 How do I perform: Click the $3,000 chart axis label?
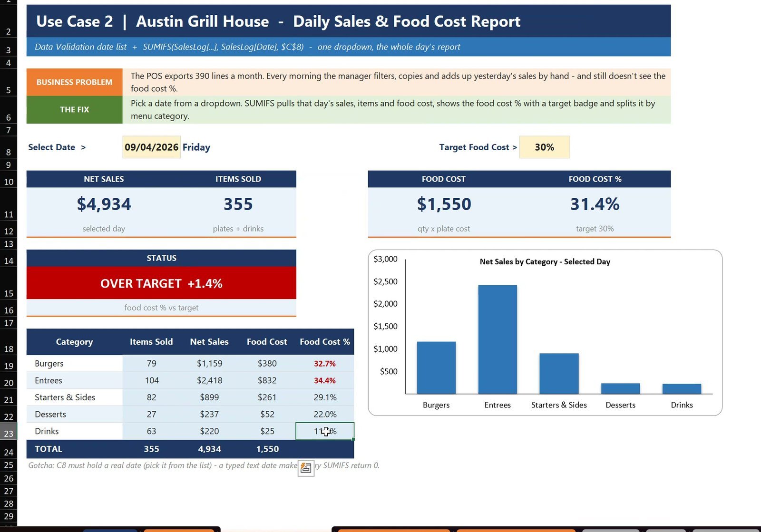point(385,259)
